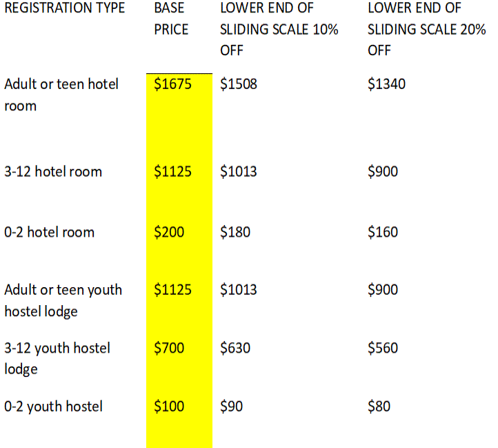Click the Adult or teen hotel room label
This screenshot has height=448, width=498.
[x=61, y=95]
